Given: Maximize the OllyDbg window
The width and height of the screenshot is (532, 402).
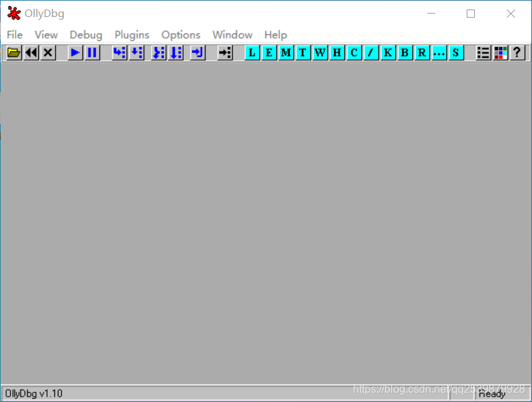Looking at the screenshot, I should point(471,14).
